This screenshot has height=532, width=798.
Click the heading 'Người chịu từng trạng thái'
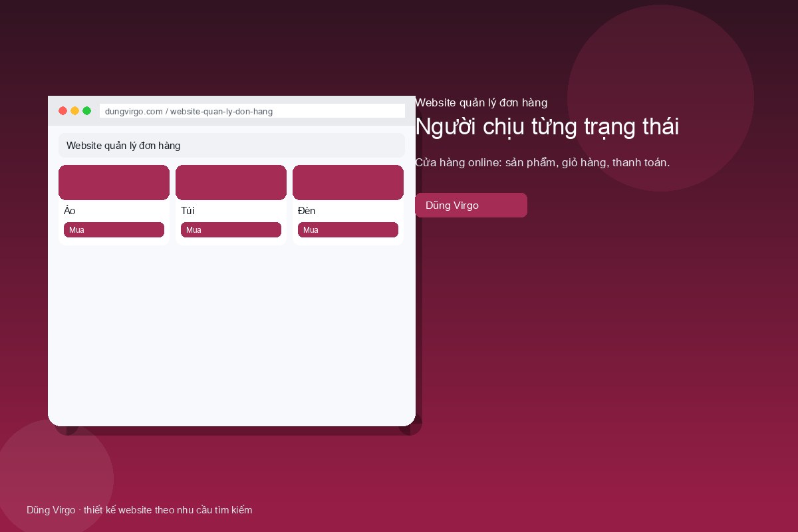point(547,126)
